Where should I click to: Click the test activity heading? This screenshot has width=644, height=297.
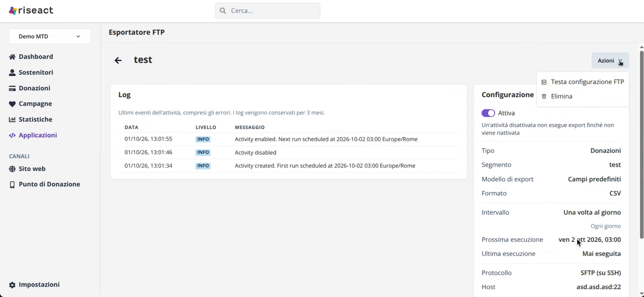tap(143, 60)
